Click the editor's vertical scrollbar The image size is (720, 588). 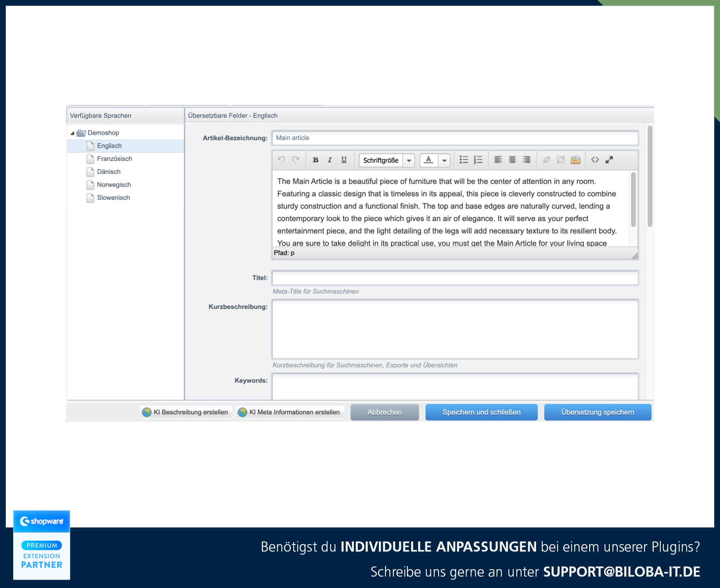click(633, 200)
